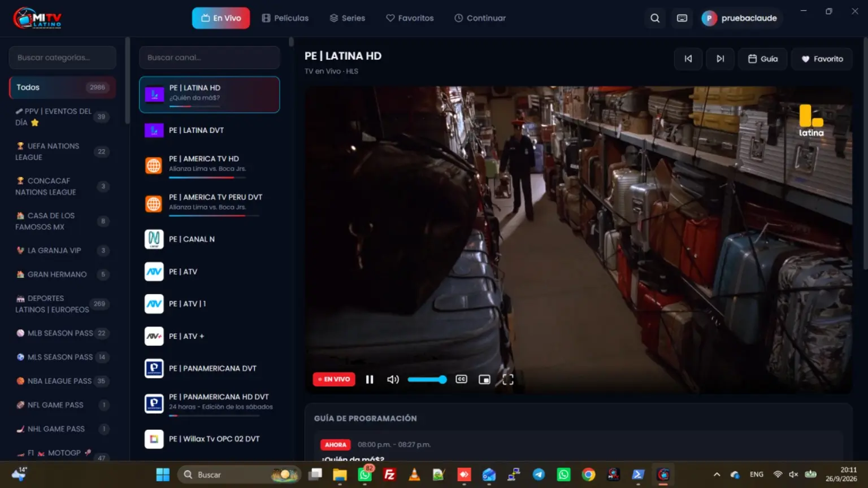
Task: Select the MLB SEASON PASS category
Action: click(63, 333)
